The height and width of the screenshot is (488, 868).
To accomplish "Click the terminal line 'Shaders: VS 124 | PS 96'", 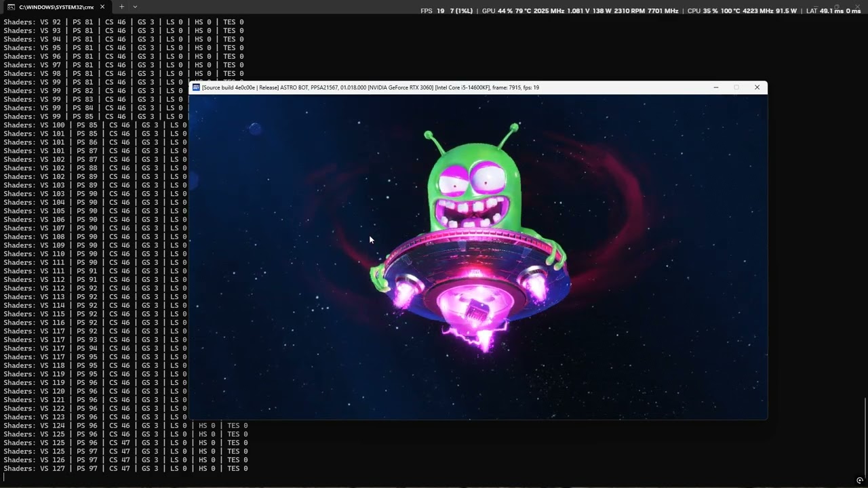I will (x=125, y=426).
